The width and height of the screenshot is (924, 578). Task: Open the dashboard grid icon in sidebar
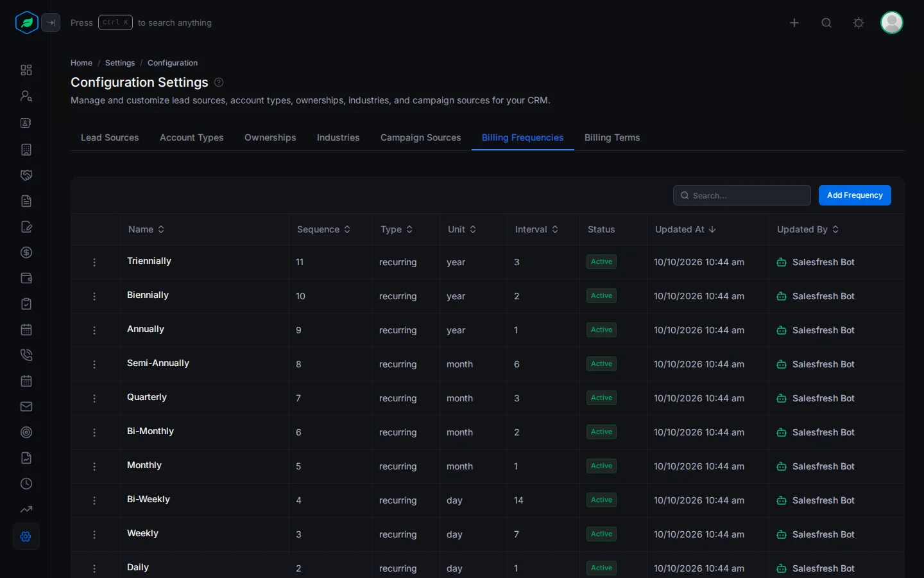(x=26, y=70)
